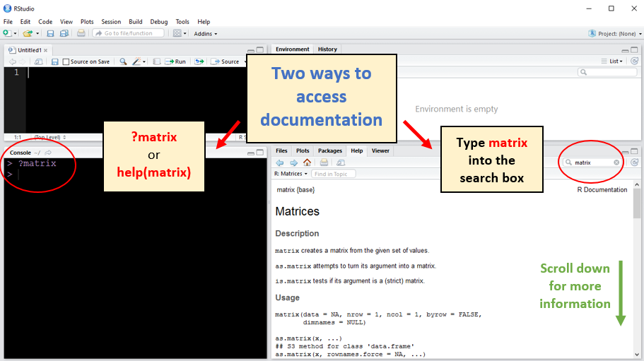This screenshot has height=361, width=644.
Task: Click the Help pane back arrow
Action: (280, 162)
